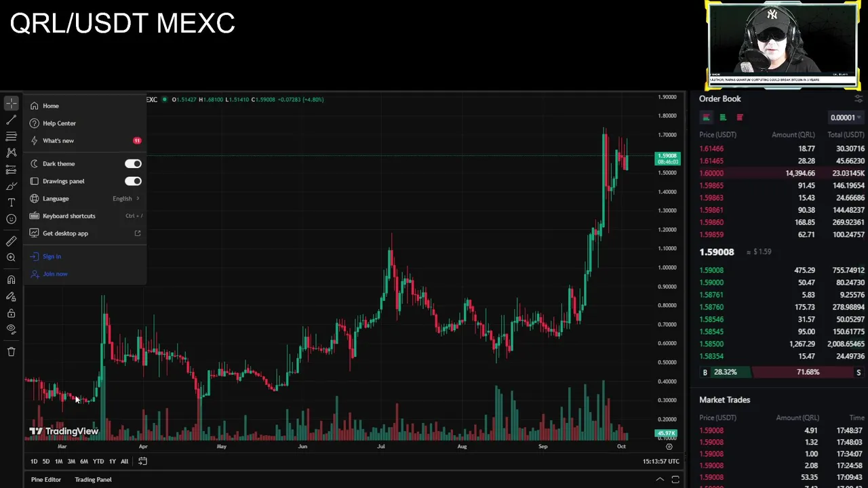868x488 pixels.
Task: Open timezone menu at 15:13:57 UTC
Action: click(x=661, y=462)
